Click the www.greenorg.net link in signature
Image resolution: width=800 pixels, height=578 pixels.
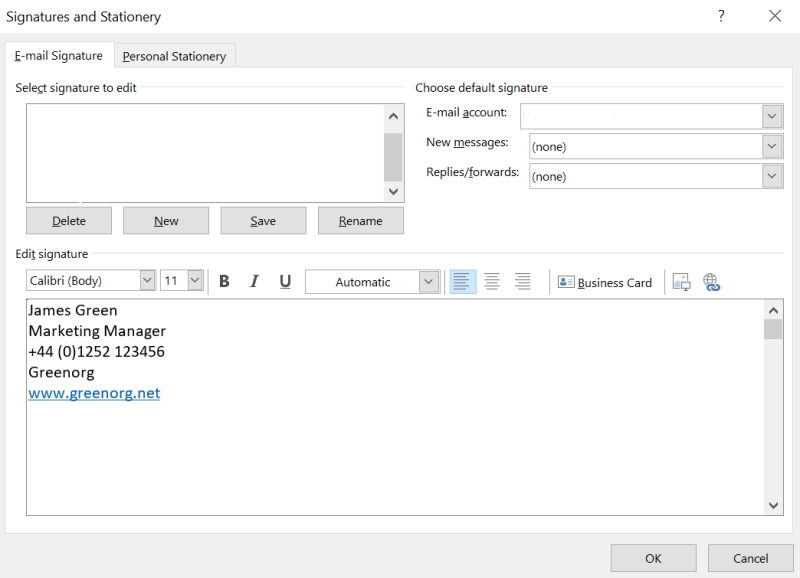click(94, 393)
